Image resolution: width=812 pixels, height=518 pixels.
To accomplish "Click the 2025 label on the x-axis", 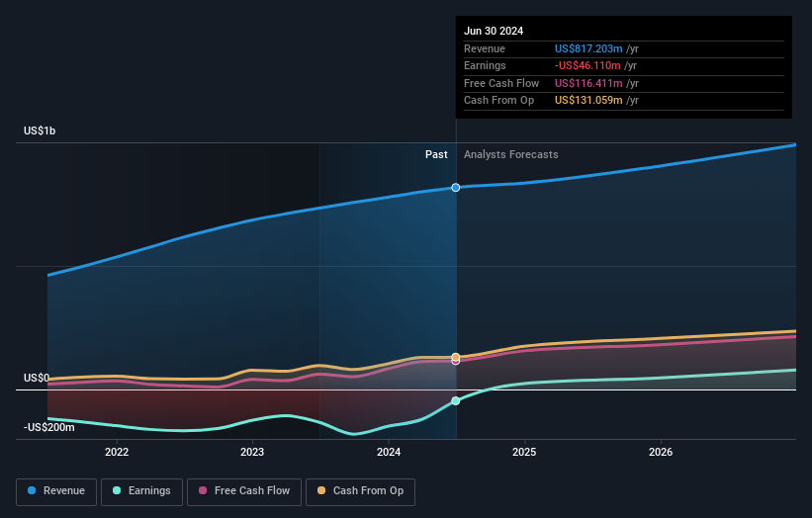I will click(524, 453).
